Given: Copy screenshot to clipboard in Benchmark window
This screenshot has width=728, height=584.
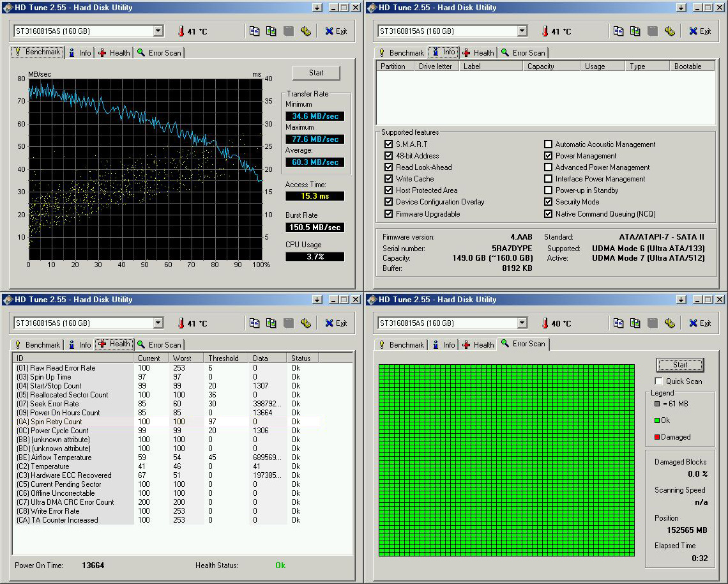Looking at the screenshot, I should 272,31.
